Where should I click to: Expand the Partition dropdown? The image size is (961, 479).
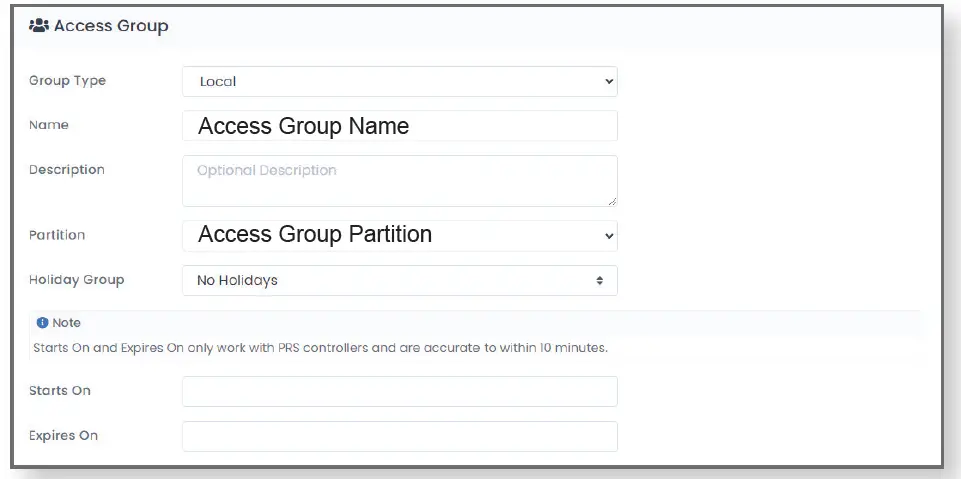click(399, 235)
